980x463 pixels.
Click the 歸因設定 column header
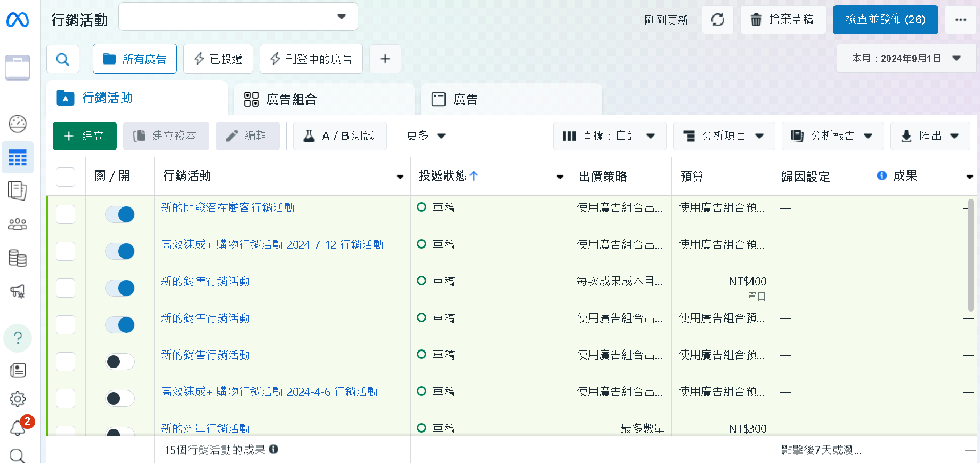point(806,177)
